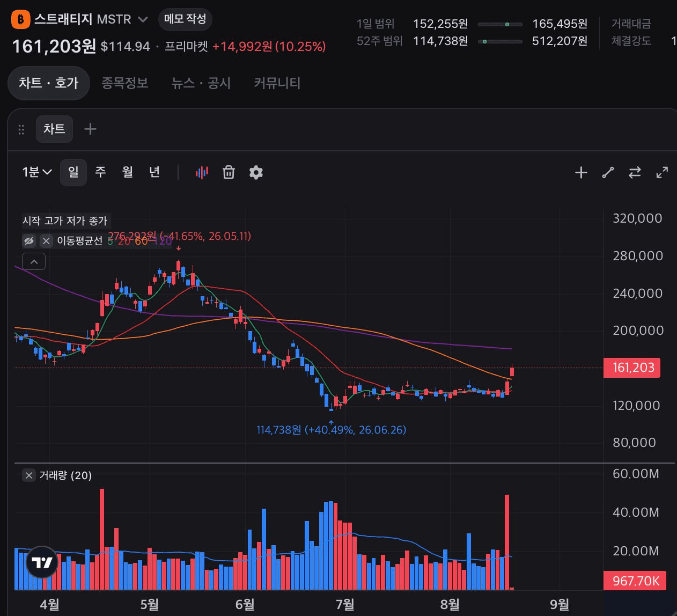Click the 7월 time axis label

(x=345, y=605)
